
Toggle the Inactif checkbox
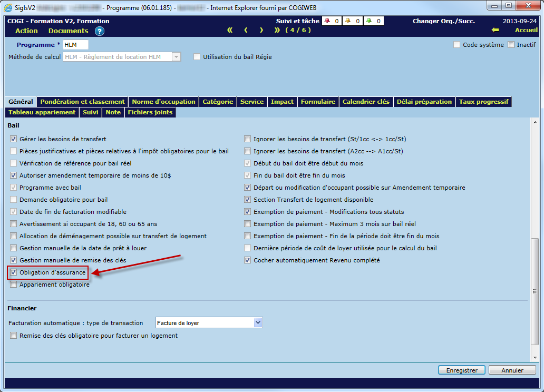[511, 45]
